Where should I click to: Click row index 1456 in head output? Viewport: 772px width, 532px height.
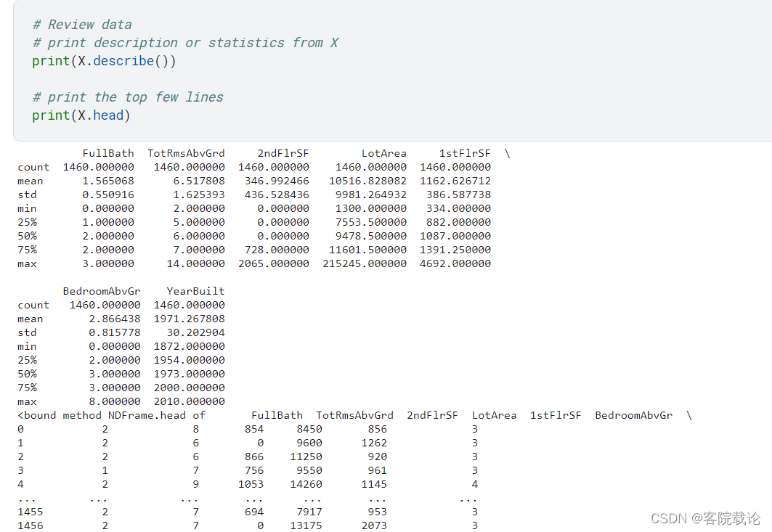pyautogui.click(x=30, y=525)
